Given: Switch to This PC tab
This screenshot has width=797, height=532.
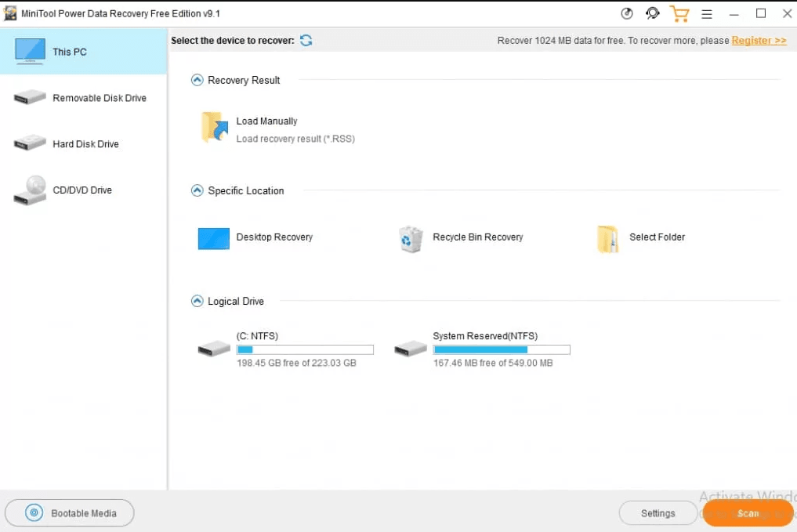Looking at the screenshot, I should pyautogui.click(x=83, y=52).
